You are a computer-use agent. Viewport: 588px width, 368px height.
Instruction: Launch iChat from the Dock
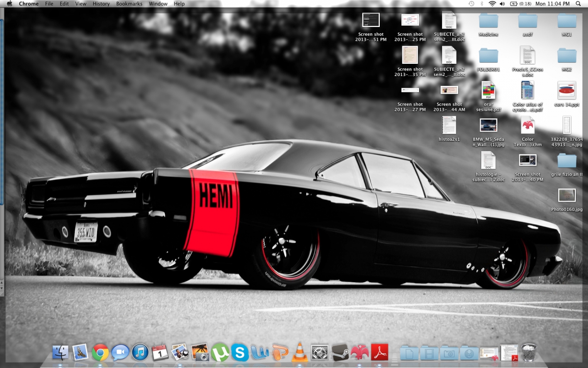pyautogui.click(x=120, y=352)
